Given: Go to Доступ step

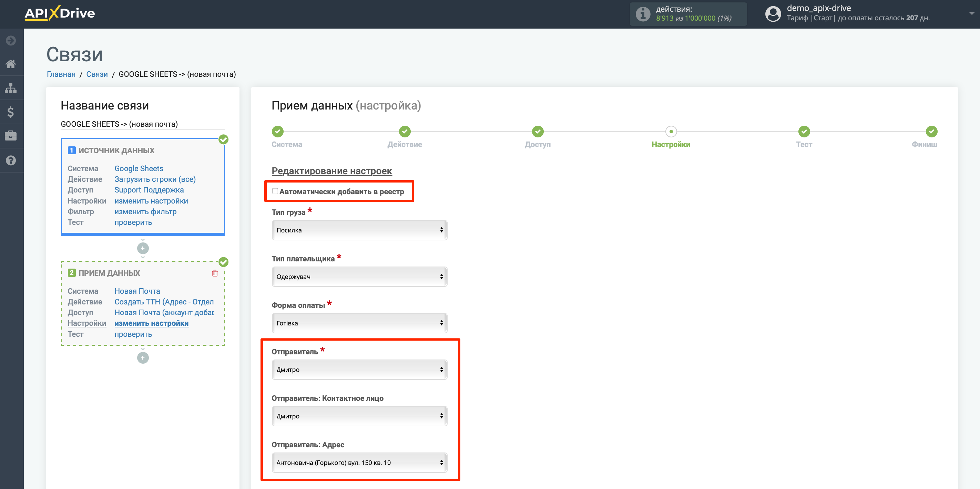Looking at the screenshot, I should pos(538,132).
